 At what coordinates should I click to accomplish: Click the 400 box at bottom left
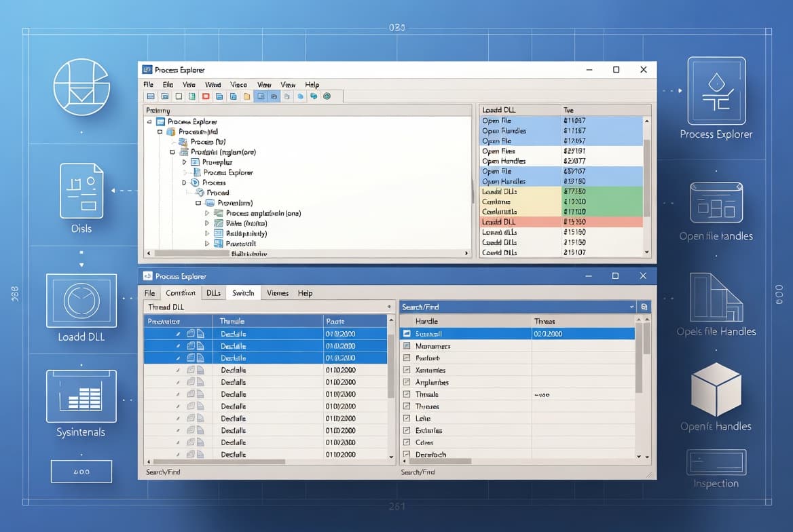81,472
